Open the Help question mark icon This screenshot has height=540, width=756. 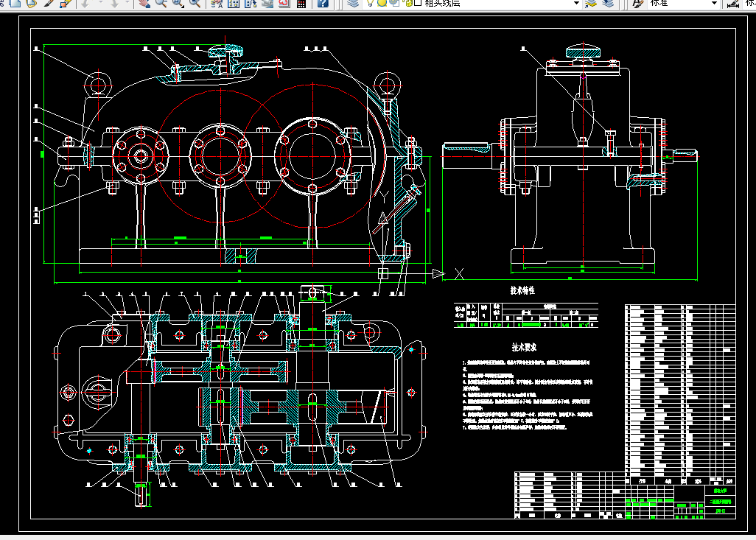(x=323, y=4)
